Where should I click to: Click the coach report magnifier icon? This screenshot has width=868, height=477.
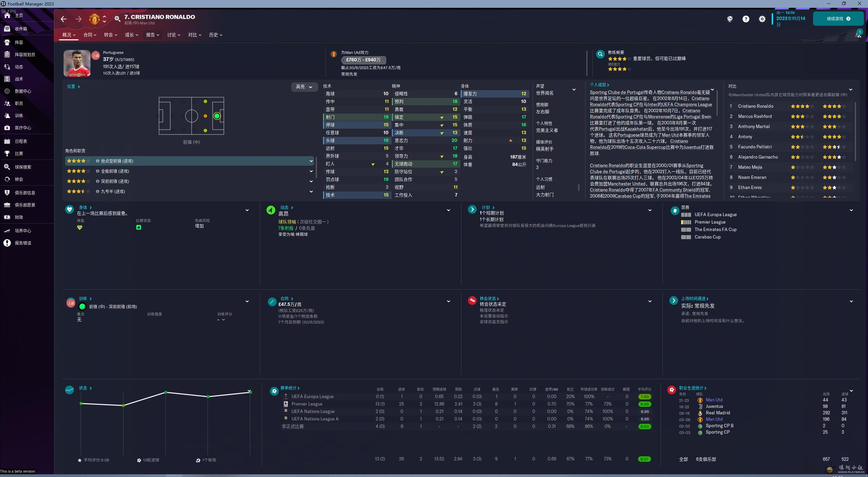point(600,54)
